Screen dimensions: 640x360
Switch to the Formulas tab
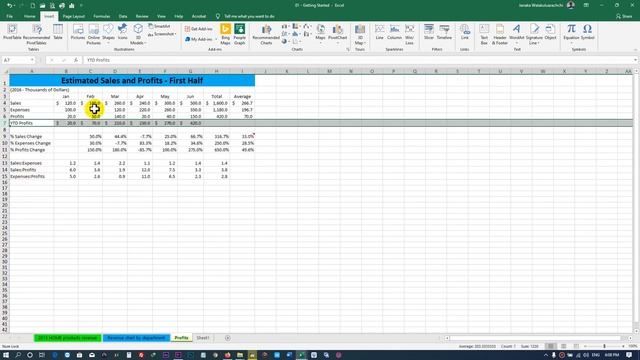click(102, 16)
